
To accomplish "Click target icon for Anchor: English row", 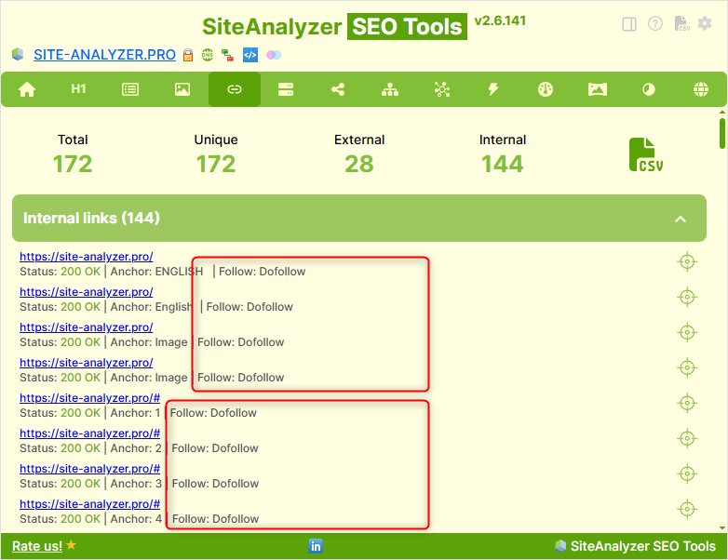I will [687, 298].
